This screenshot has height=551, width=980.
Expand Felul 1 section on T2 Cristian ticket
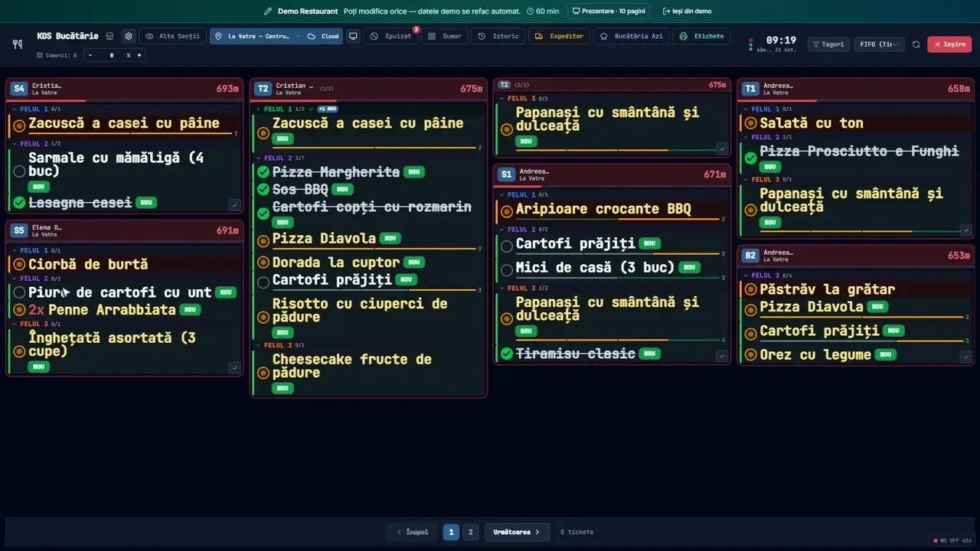(259, 109)
